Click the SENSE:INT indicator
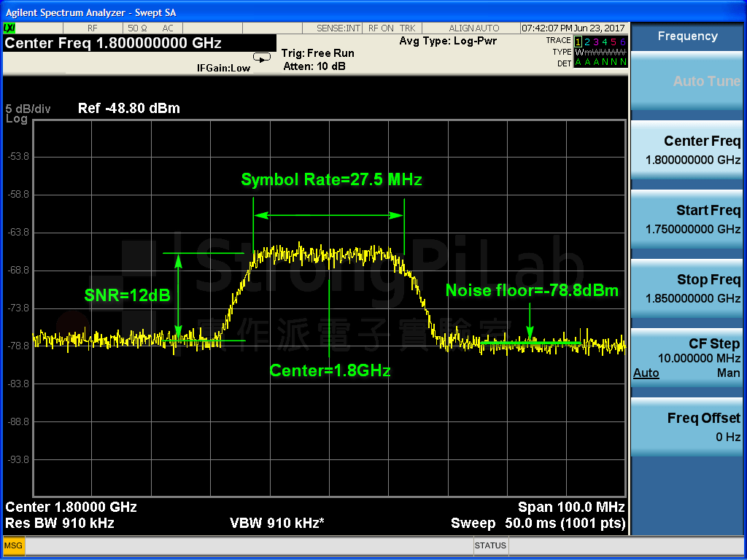The image size is (747, 560). pyautogui.click(x=338, y=28)
